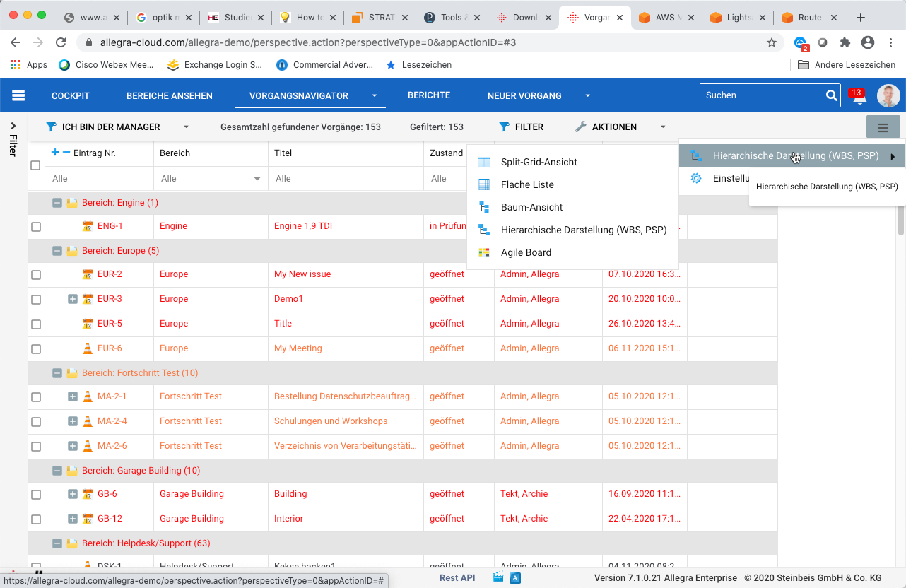Open the hamburger menu in the blue header
Screen dimensions: 906x588
[18, 95]
